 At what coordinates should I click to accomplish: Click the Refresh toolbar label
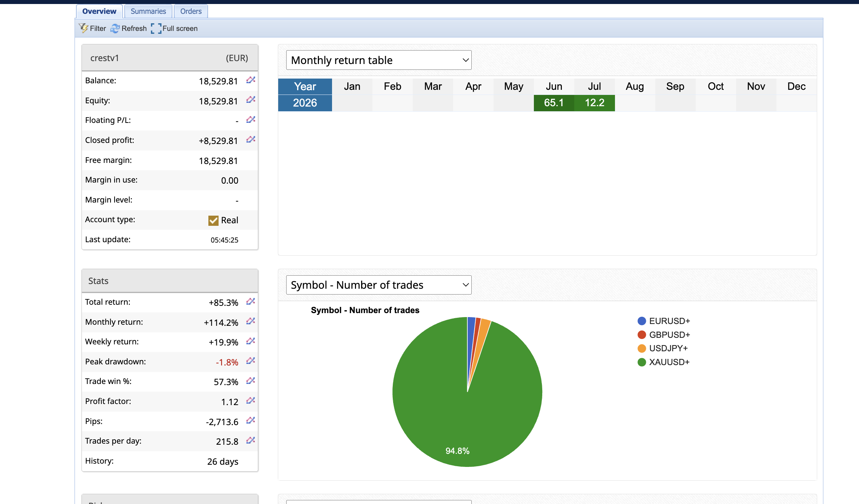coord(134,28)
